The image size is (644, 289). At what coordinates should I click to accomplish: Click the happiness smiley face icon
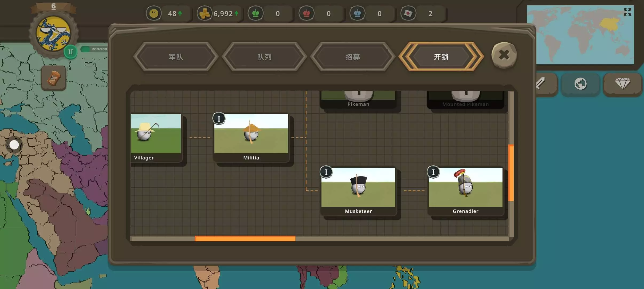click(x=154, y=13)
